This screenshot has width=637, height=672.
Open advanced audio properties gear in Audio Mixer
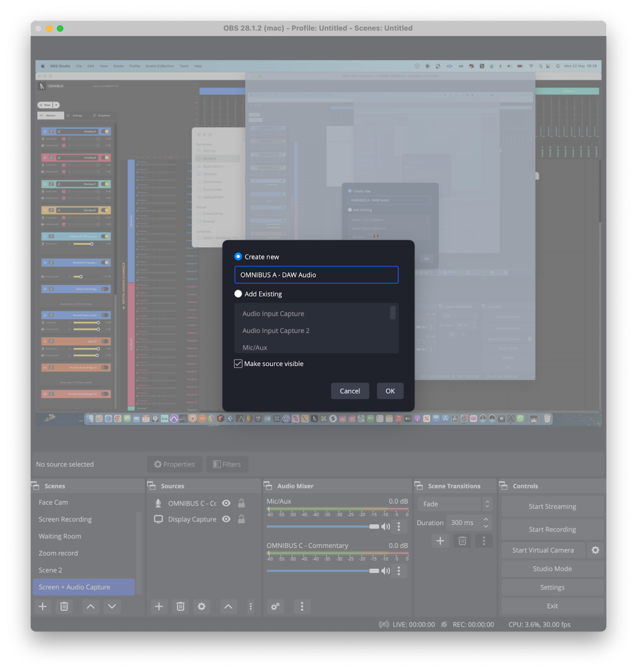[x=275, y=606]
